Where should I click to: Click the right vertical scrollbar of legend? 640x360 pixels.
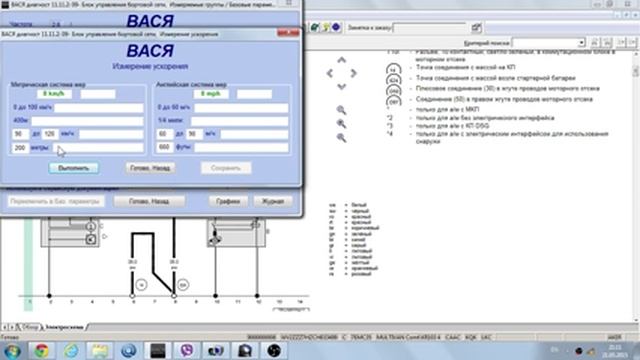click(x=636, y=186)
